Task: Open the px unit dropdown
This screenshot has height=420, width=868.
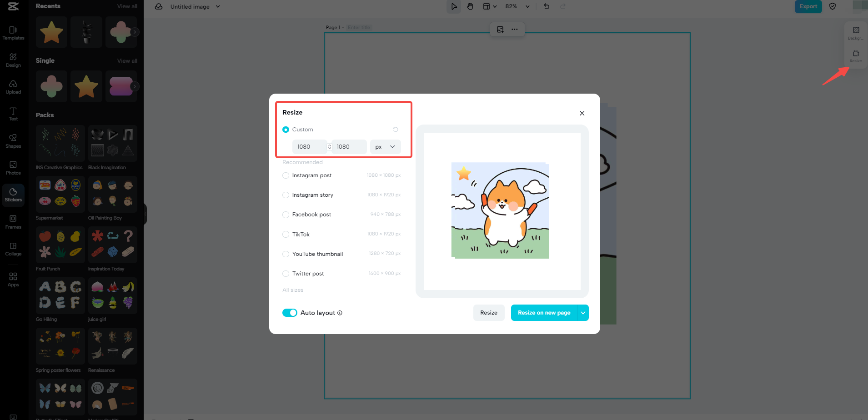Action: pos(386,147)
